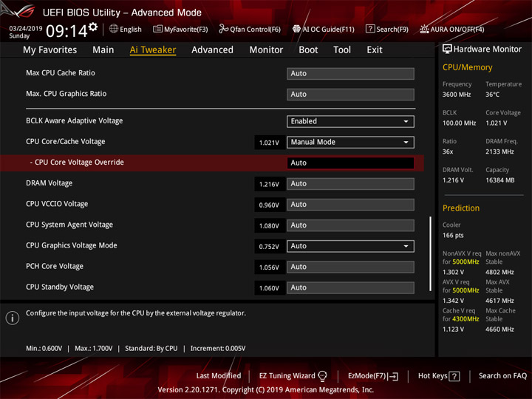Click the Hot Keys question mark icon
This screenshot has width=532, height=399.
454,376
